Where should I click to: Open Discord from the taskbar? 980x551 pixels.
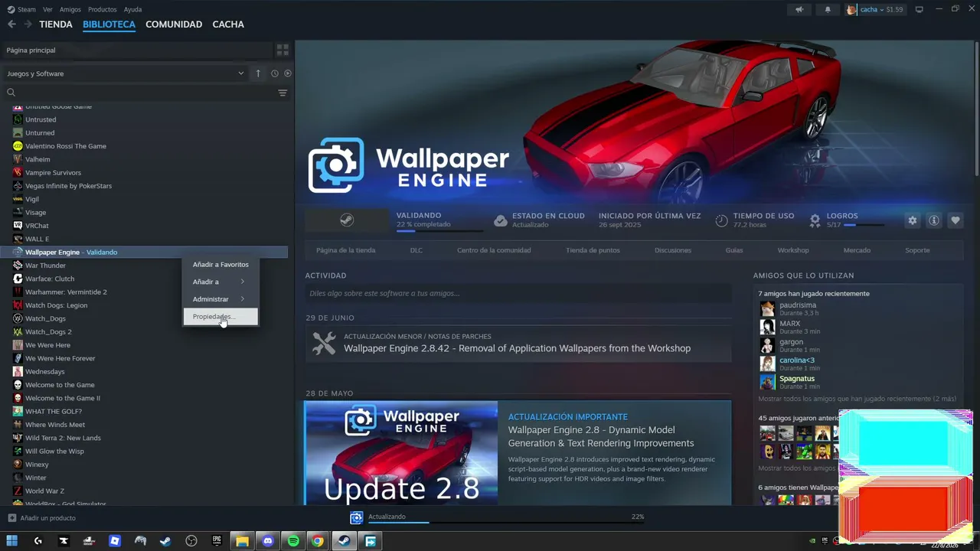[267, 541]
